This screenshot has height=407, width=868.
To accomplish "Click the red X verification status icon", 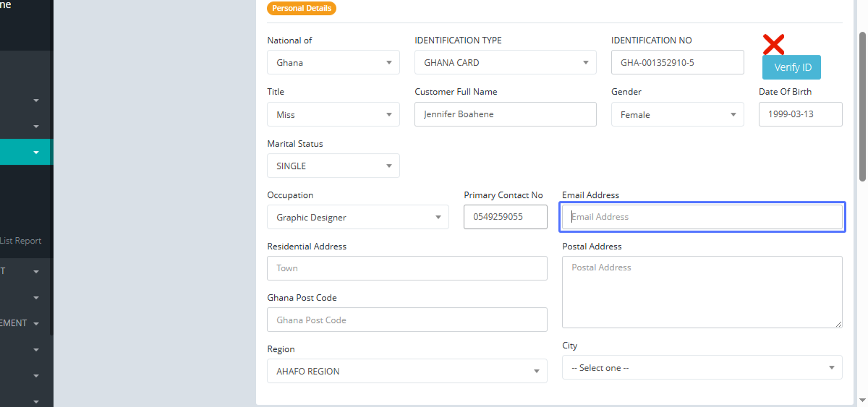I will 773,45.
